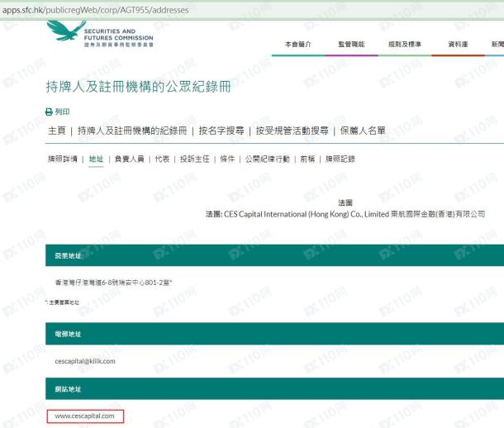This screenshot has width=504, height=428.
Task: Open 按受規管活動搜尋 link
Action: [x=292, y=131]
